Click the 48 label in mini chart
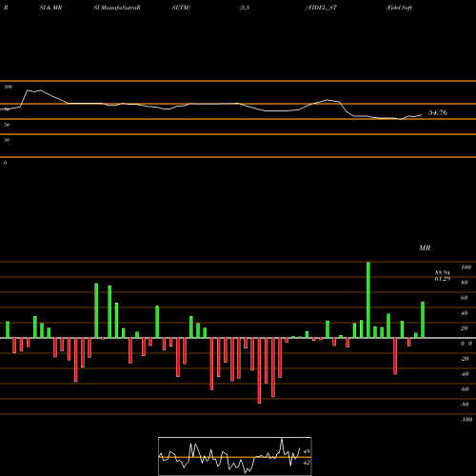 tap(307, 451)
